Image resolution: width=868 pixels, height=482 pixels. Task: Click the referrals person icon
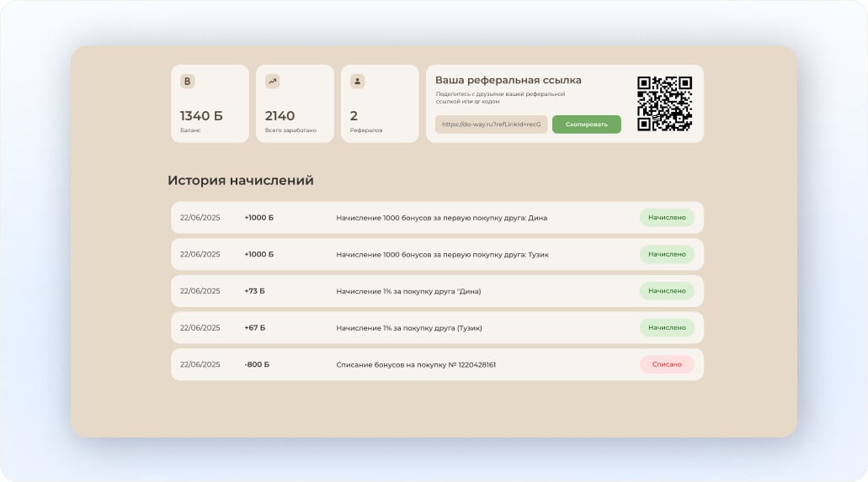pyautogui.click(x=357, y=82)
